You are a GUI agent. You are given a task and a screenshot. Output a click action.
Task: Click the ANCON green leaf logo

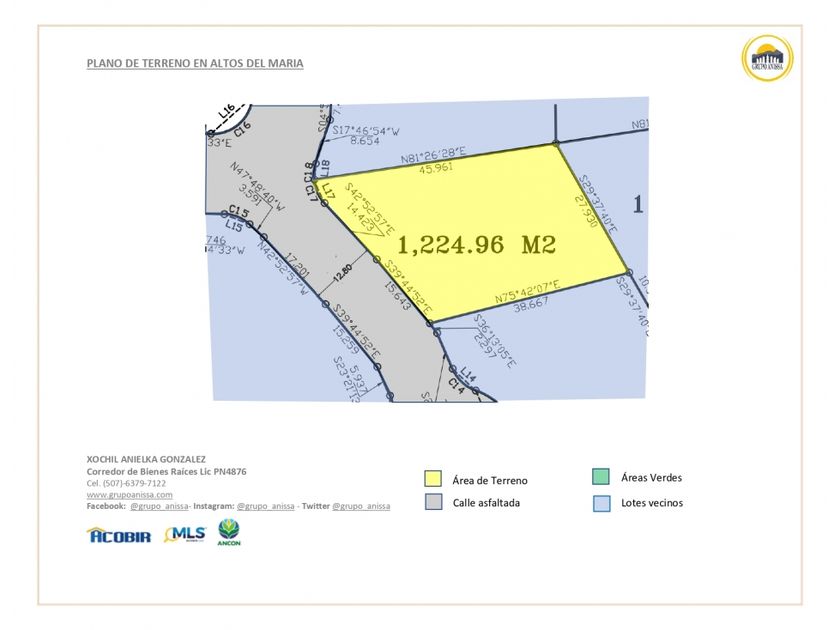pyautogui.click(x=229, y=532)
